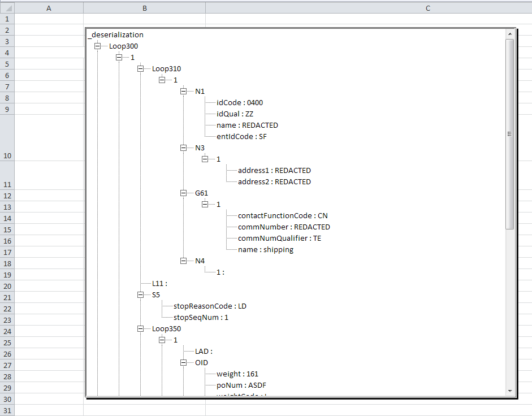This screenshot has height=416, width=532.
Task: Collapse the N4 segment node
Action: point(184,261)
